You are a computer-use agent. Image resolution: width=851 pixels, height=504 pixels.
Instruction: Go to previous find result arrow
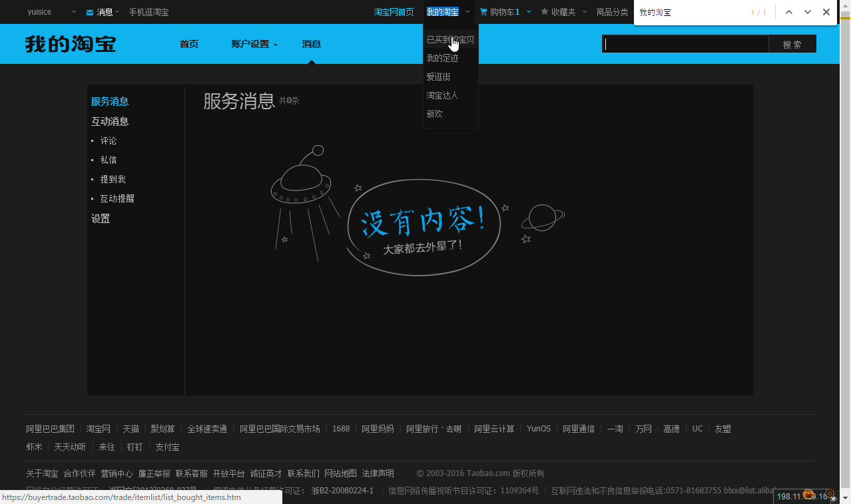click(x=789, y=13)
